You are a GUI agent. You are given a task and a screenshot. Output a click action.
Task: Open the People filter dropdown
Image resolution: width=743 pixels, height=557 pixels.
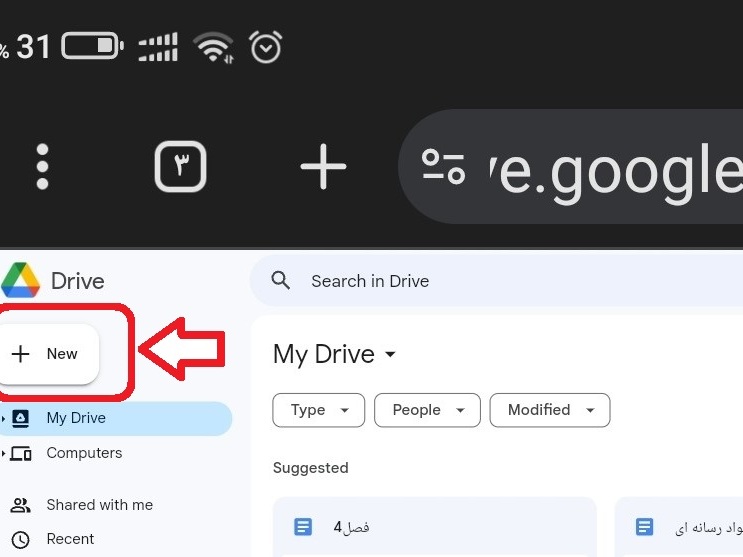pyautogui.click(x=427, y=410)
